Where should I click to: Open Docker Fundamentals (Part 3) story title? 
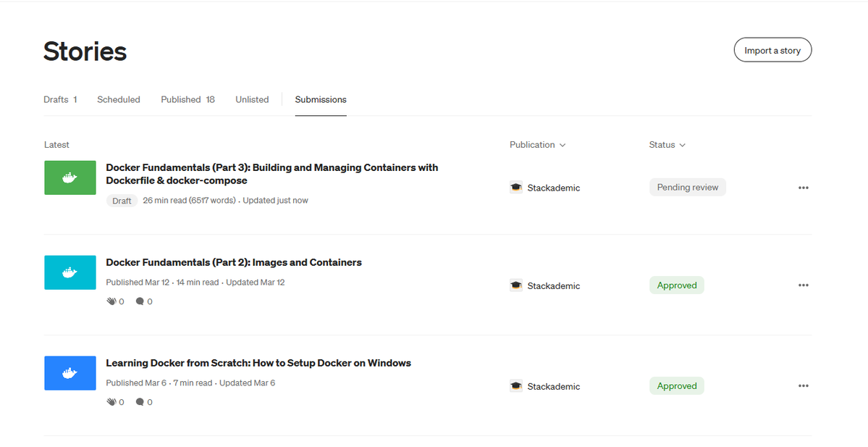(271, 174)
